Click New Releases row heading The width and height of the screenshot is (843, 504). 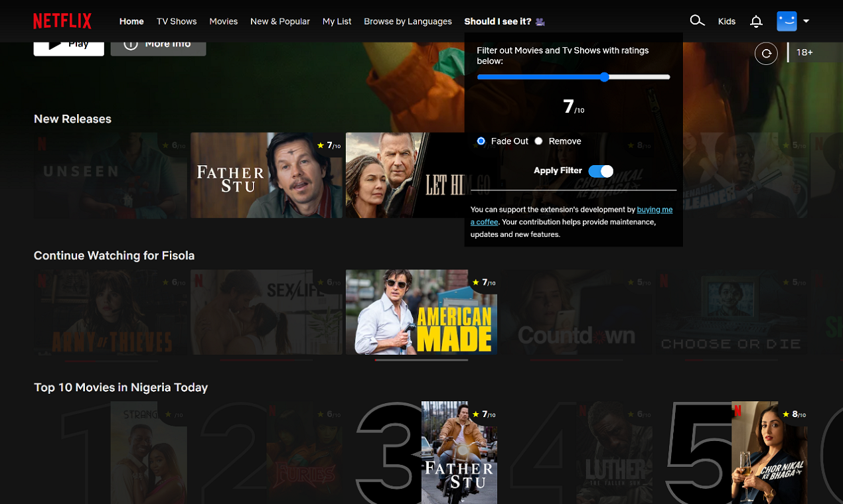pyautogui.click(x=72, y=119)
